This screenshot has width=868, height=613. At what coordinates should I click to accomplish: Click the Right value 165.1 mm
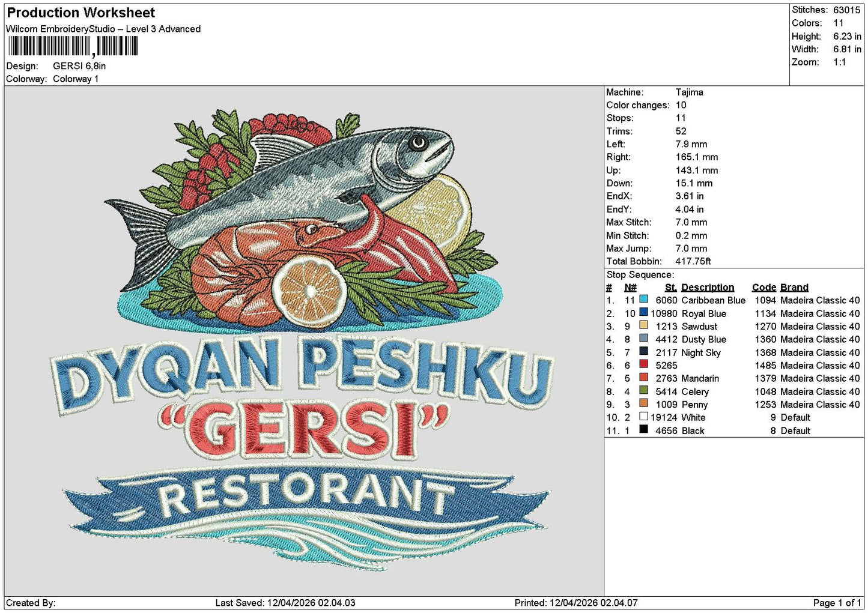coord(697,157)
